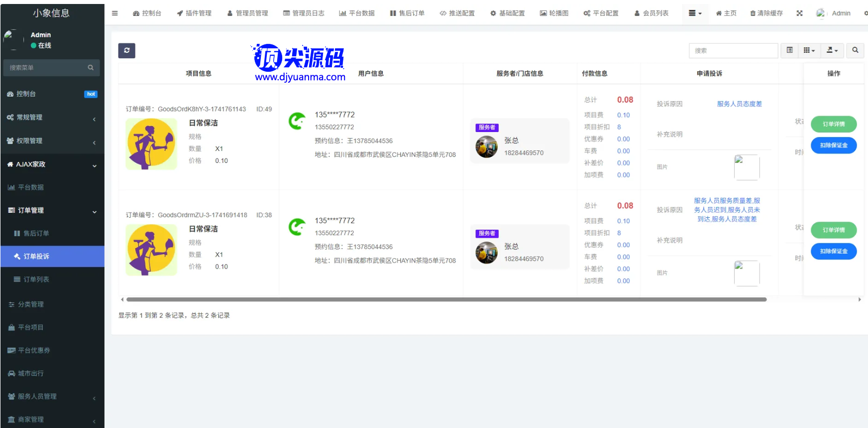The height and width of the screenshot is (428, 868).
Task: Click the table search magnifier button
Action: (x=855, y=50)
